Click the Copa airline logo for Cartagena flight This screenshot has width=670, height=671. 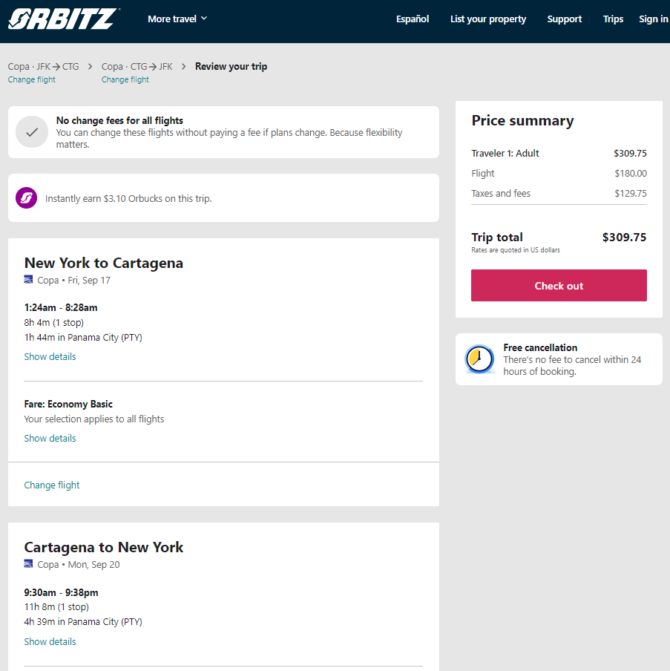coord(29,564)
